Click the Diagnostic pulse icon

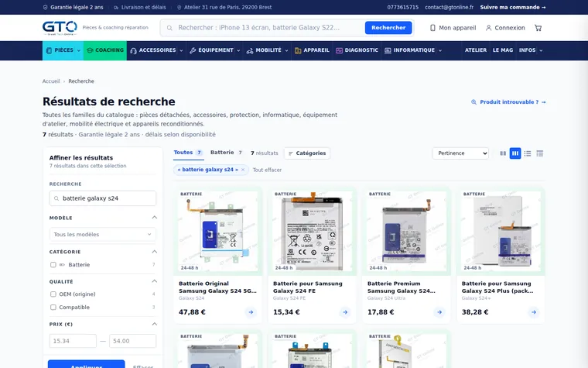point(339,50)
